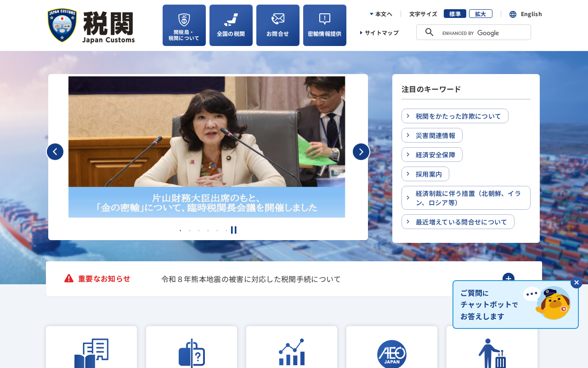Switch language to English

(526, 14)
